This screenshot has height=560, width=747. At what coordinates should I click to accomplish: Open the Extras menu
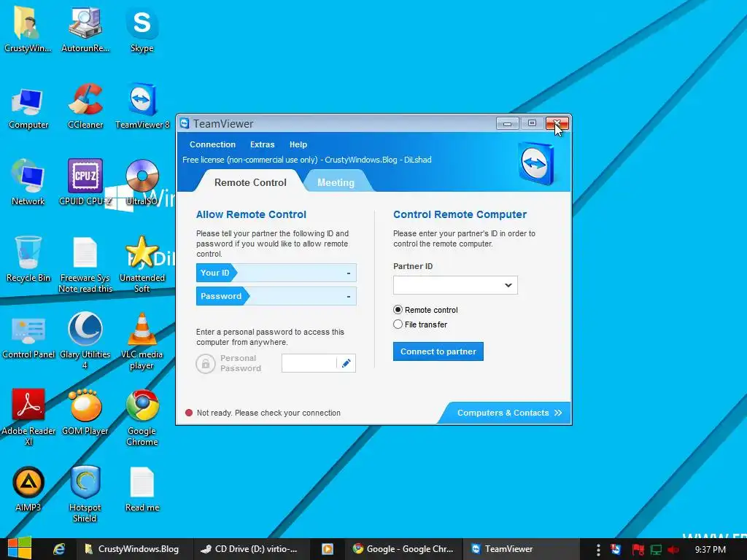point(262,144)
